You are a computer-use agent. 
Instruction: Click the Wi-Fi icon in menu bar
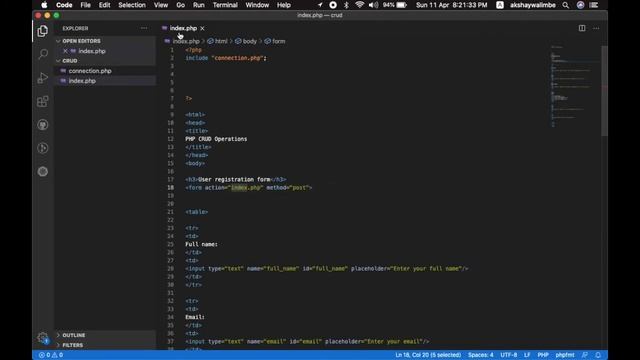tap(359, 5)
